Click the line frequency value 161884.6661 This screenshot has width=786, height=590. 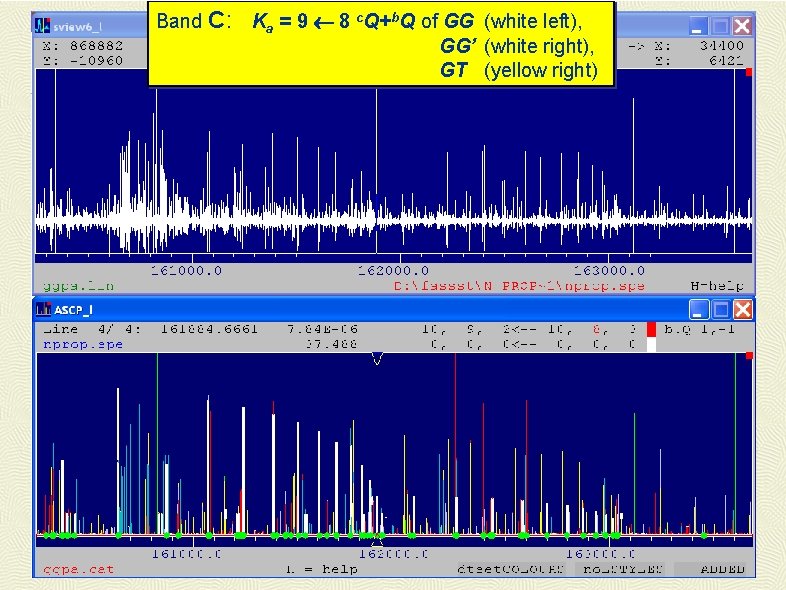click(209, 329)
